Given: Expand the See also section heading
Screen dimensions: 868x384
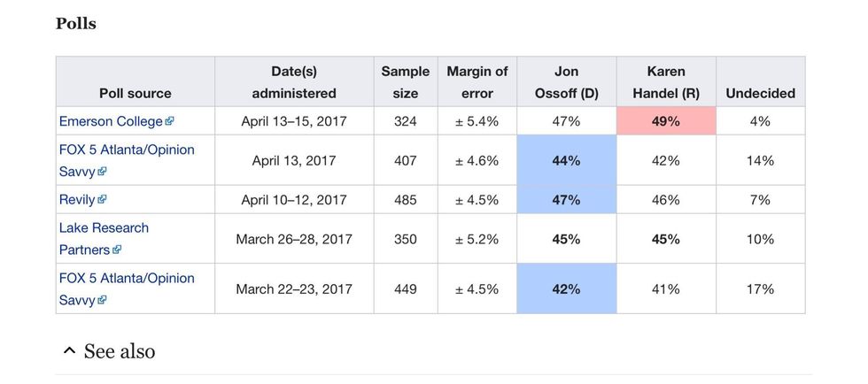Looking at the screenshot, I should pos(120,351).
